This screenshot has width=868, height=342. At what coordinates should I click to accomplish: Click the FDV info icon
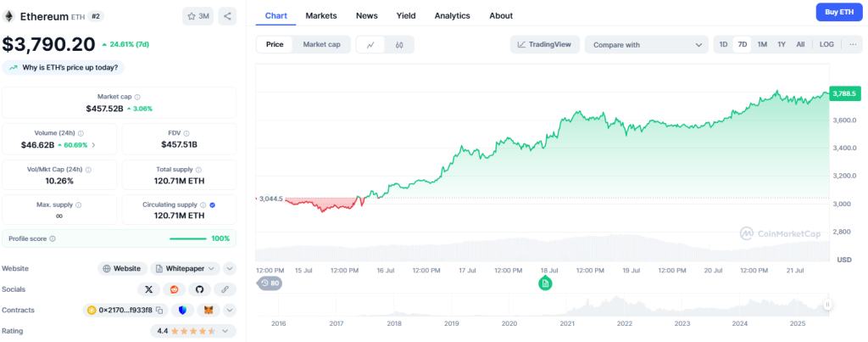(x=186, y=133)
